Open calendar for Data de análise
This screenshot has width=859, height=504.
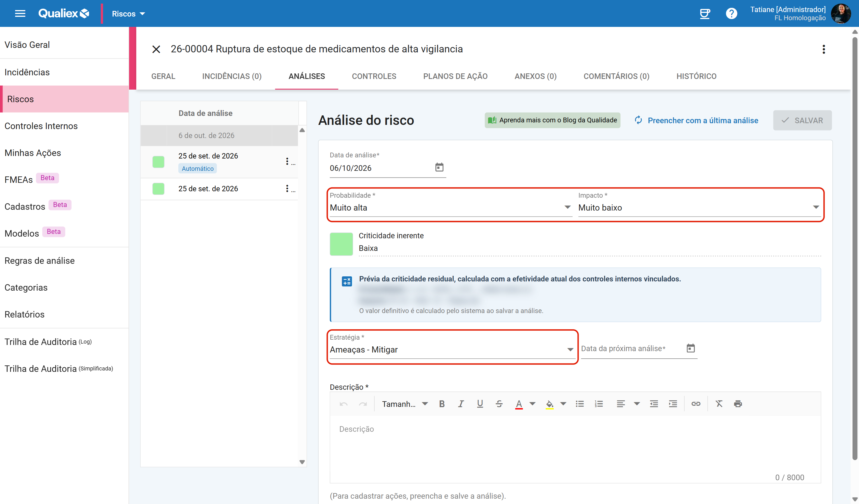click(439, 167)
